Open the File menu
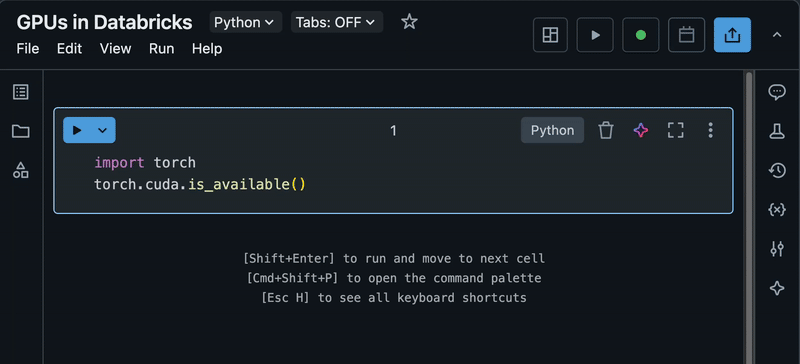Image resolution: width=800 pixels, height=364 pixels. pyautogui.click(x=28, y=48)
